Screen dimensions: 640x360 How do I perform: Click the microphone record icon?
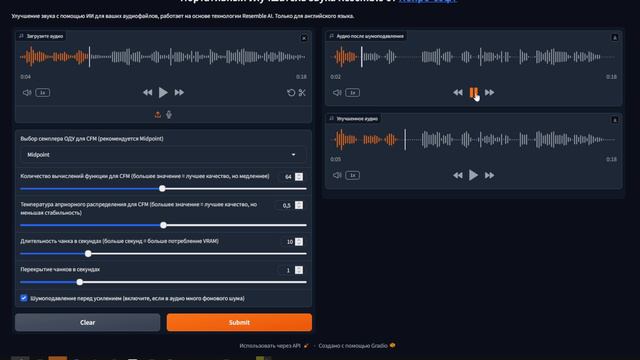click(x=169, y=115)
